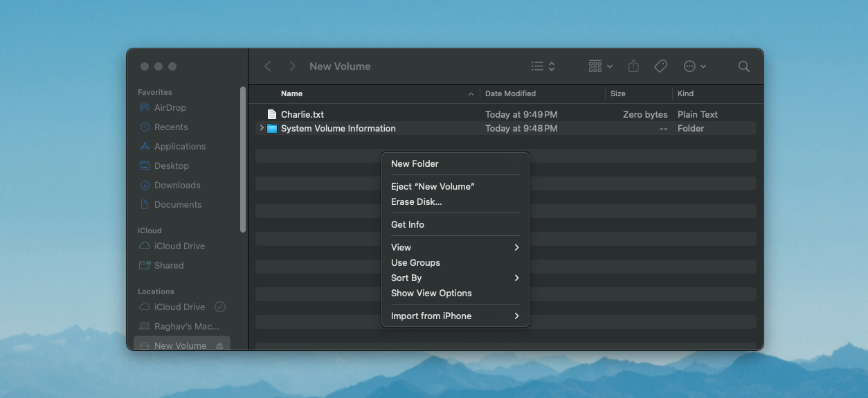868x398 pixels.
Task: Click the Downloads arrow icon
Action: [x=145, y=185]
